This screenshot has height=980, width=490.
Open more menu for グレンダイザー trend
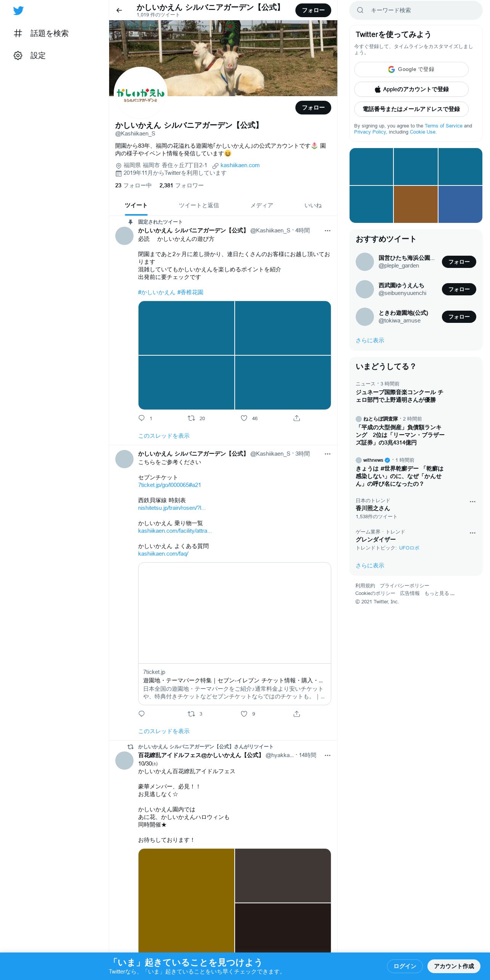coord(472,533)
